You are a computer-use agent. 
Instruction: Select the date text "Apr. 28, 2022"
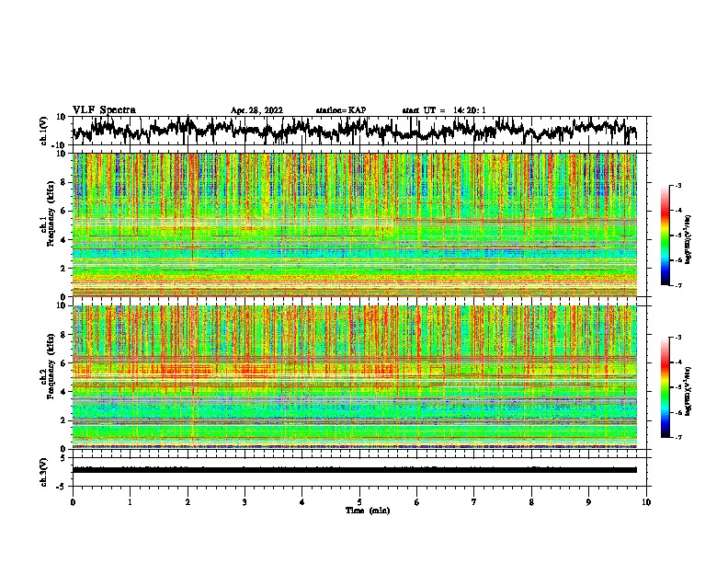(x=256, y=110)
